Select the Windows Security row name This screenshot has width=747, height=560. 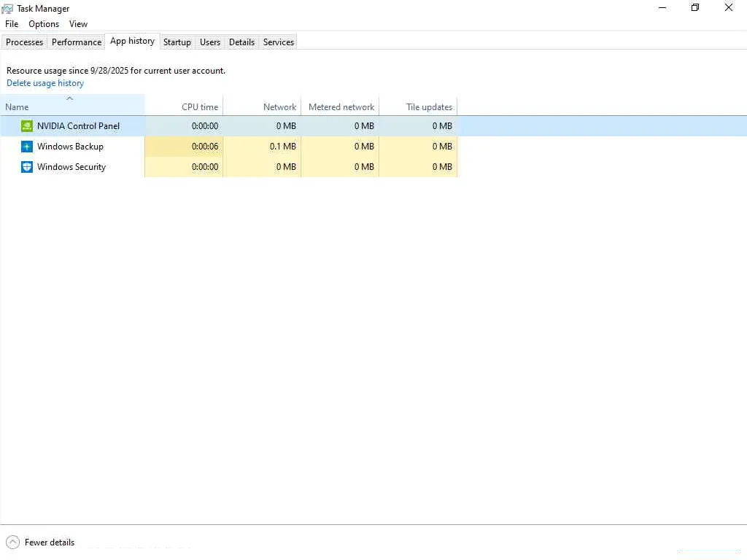tap(71, 167)
